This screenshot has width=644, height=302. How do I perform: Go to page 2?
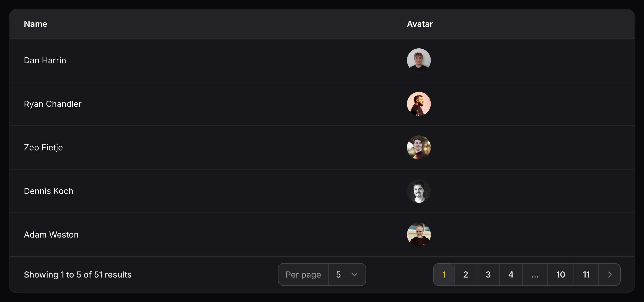click(x=466, y=275)
